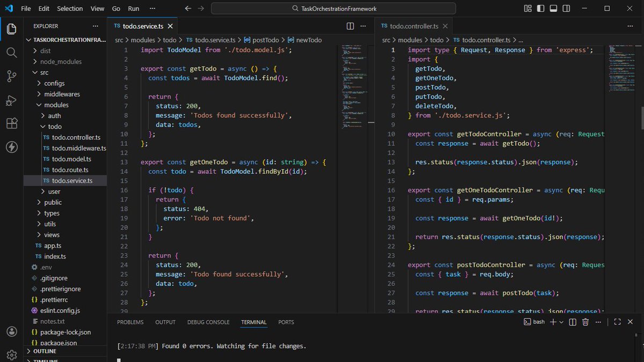Kill terminal with trash icon

click(x=586, y=322)
